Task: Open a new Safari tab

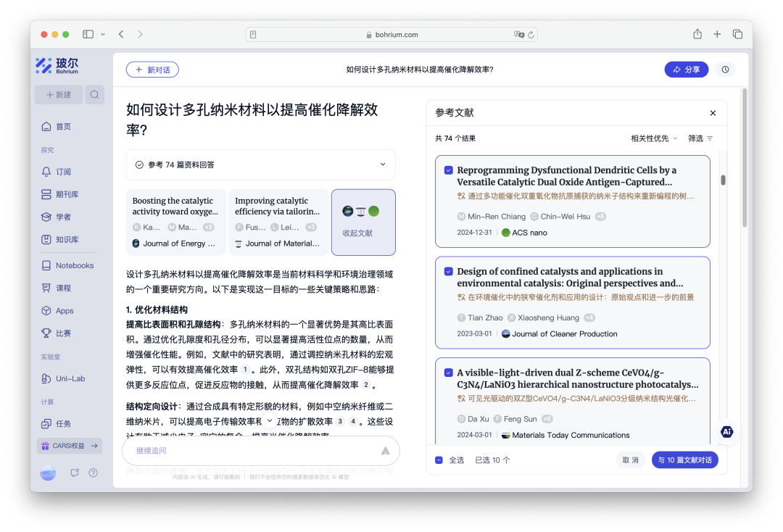Action: click(x=717, y=34)
